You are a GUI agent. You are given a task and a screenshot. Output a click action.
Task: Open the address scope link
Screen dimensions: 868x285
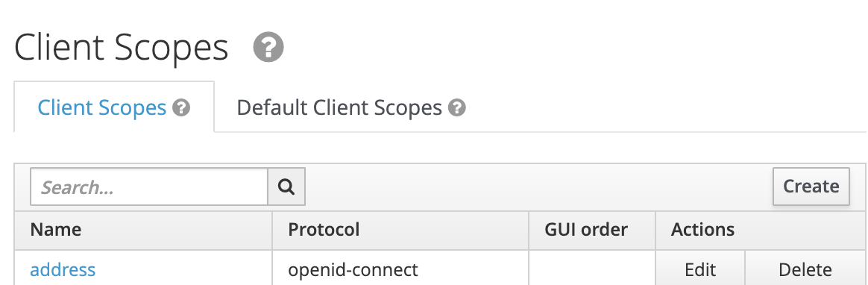click(x=63, y=269)
